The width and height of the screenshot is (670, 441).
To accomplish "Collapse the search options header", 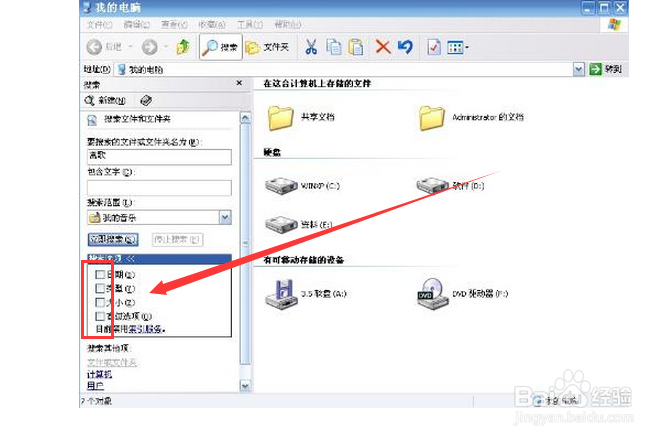I will (159, 259).
